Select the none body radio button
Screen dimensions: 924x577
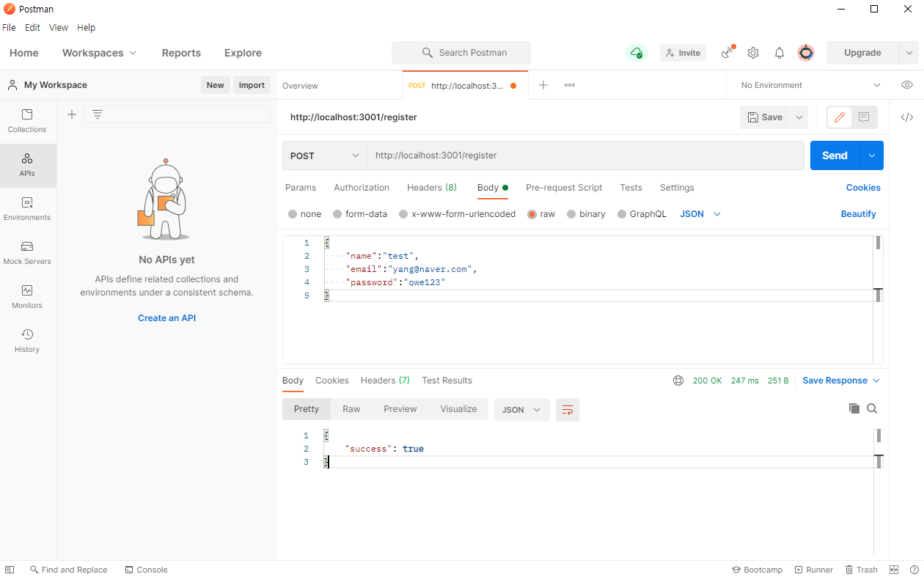[293, 214]
